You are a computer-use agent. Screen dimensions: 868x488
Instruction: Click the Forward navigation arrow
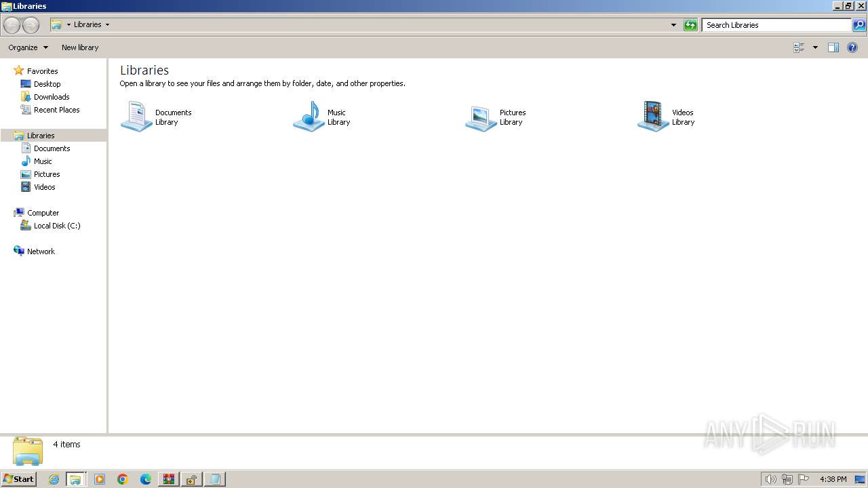31,25
